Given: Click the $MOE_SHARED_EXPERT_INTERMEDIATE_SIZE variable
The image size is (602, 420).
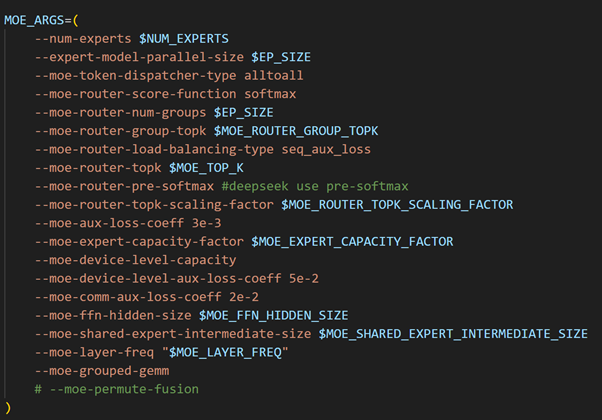Looking at the screenshot, I should 453,334.
